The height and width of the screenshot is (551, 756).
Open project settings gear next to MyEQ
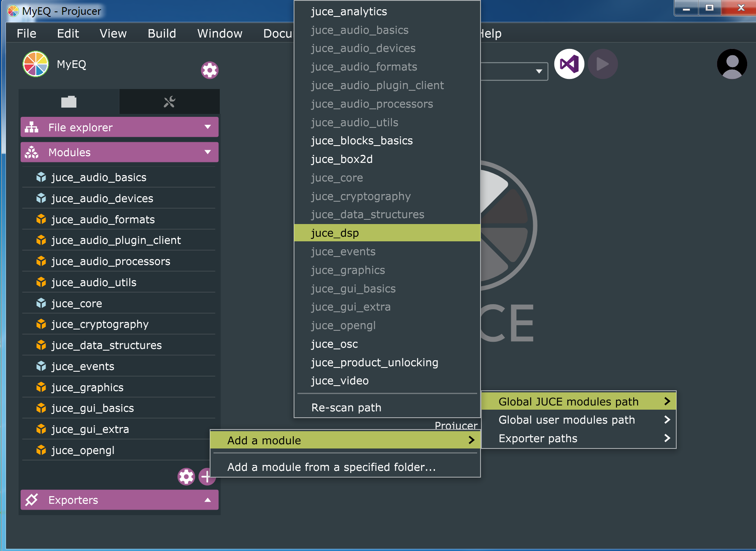tap(210, 70)
